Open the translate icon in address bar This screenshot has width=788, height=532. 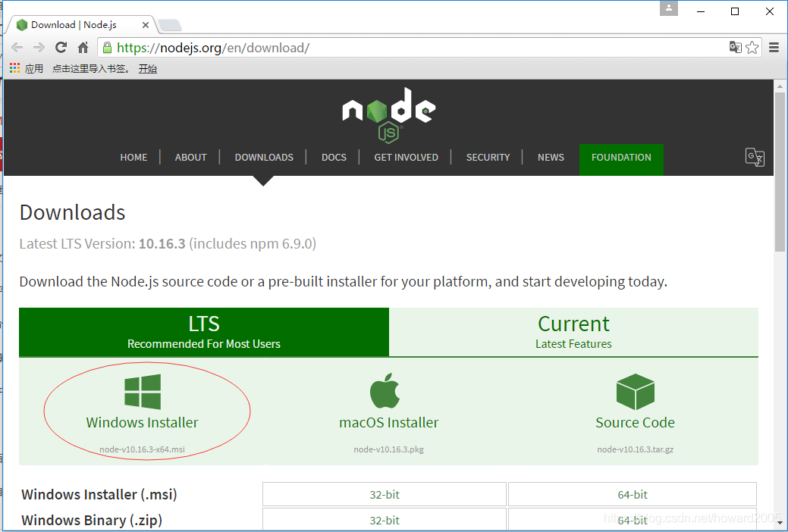pos(735,47)
